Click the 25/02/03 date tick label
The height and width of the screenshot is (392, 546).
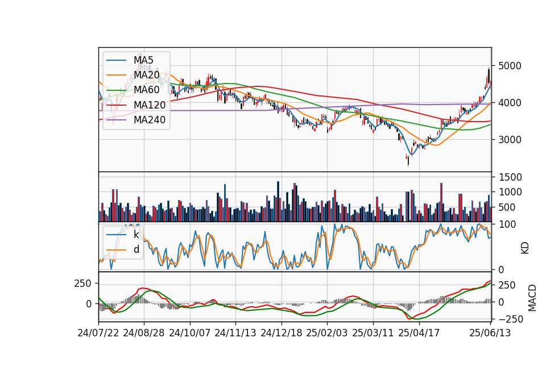(327, 333)
